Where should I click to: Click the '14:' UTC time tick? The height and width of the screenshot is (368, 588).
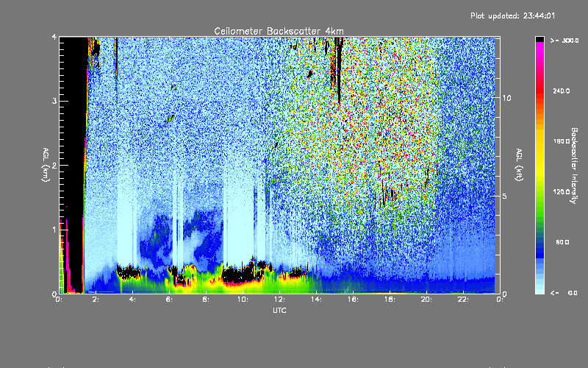coord(316,300)
